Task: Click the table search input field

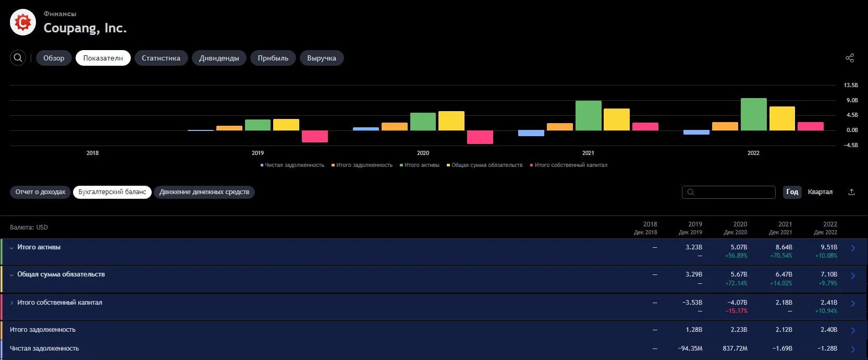Action: [x=728, y=192]
